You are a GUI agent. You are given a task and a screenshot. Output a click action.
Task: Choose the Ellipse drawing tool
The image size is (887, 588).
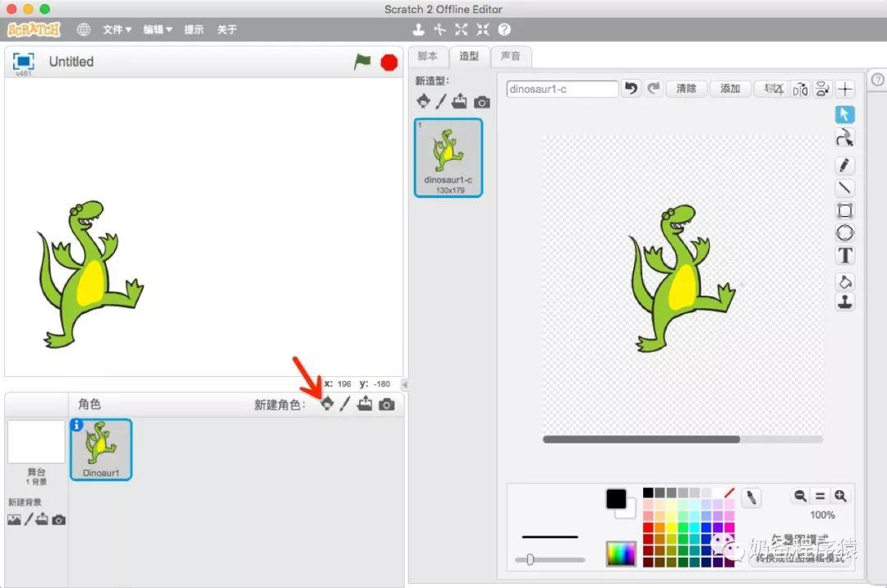(x=844, y=233)
